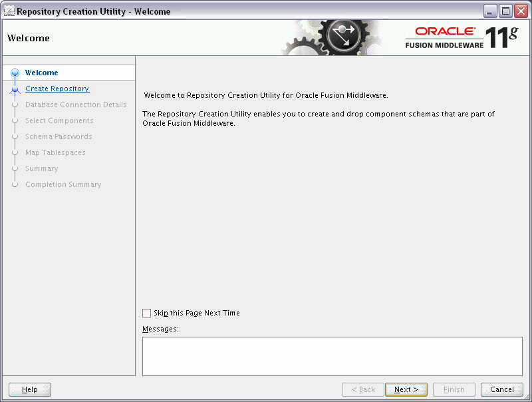Click the Completion Summary step circle
The width and height of the screenshot is (532, 402).
click(x=15, y=184)
